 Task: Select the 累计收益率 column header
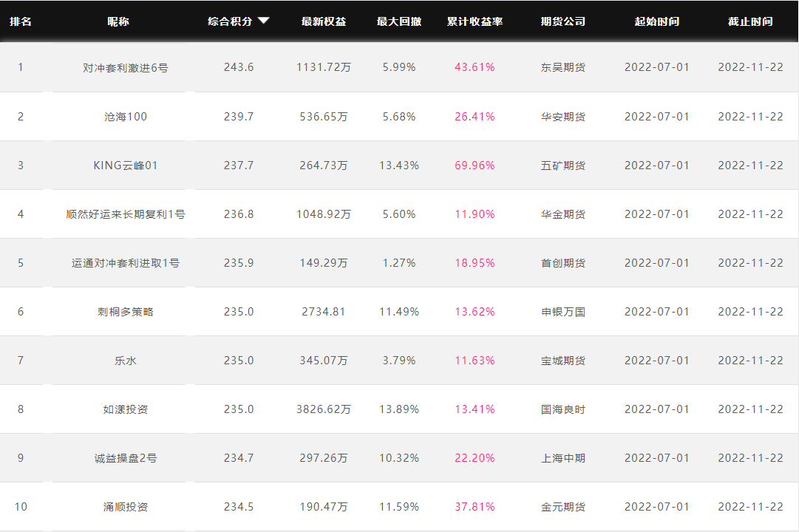tap(475, 21)
